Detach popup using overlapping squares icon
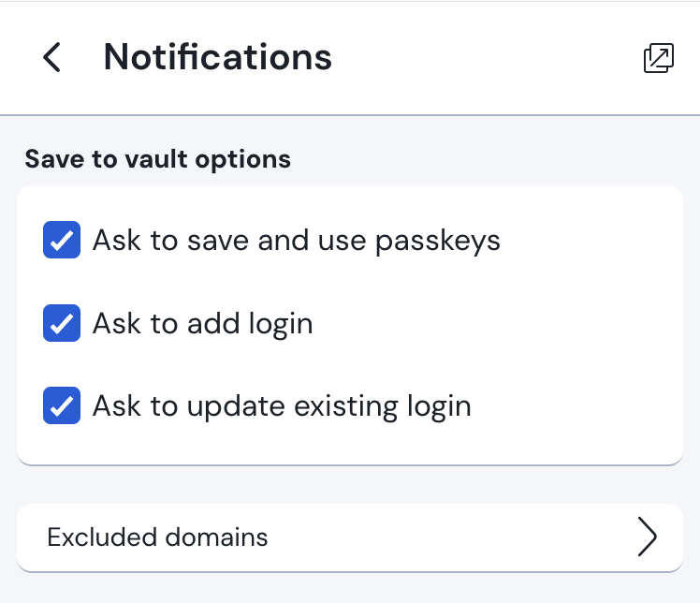The width and height of the screenshot is (700, 603). 659,58
